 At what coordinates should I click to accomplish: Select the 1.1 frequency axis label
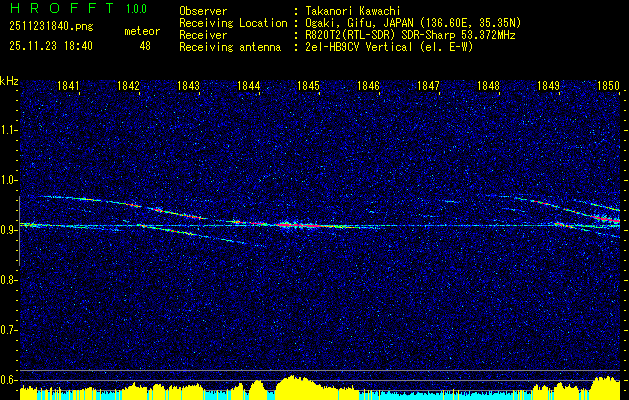tap(9, 130)
